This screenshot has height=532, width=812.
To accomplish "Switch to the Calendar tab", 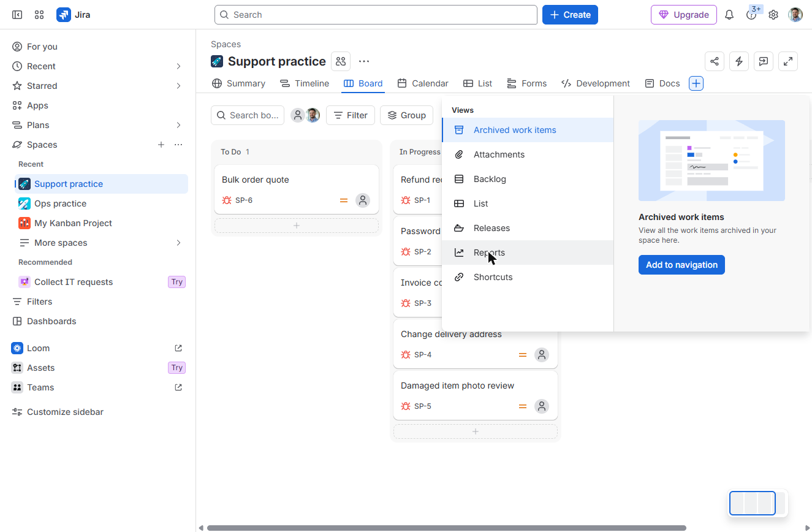I will [x=423, y=83].
